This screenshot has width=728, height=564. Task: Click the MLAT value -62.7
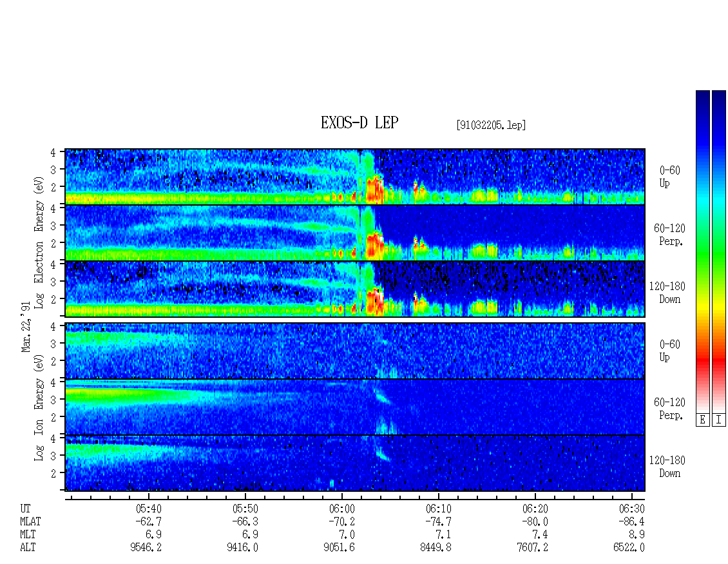click(148, 521)
